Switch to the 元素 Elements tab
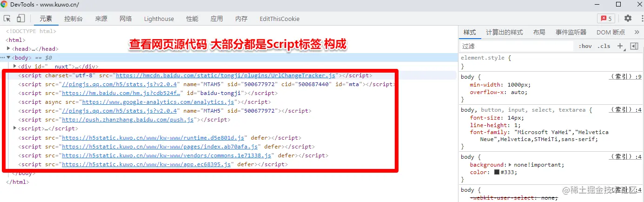The image size is (644, 202). pyautogui.click(x=46, y=19)
